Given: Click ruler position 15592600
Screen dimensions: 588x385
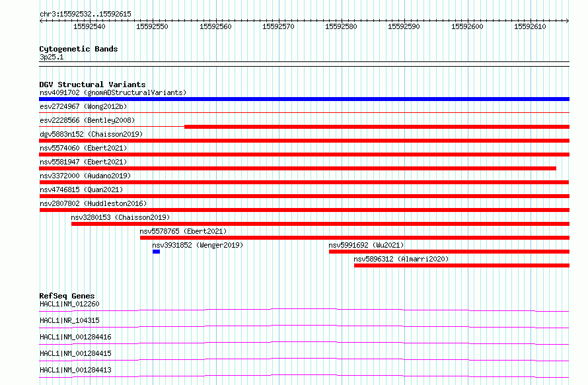Looking at the screenshot, I should [467, 26].
